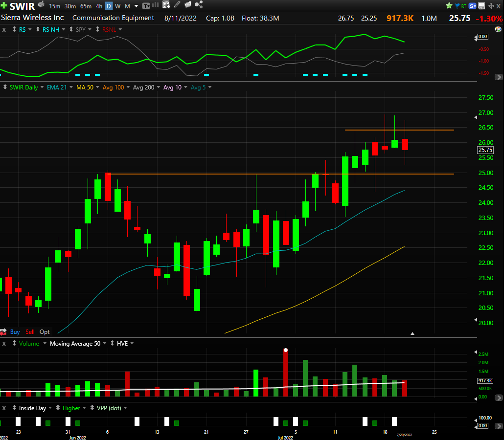Click the Sell button
Image resolution: width=504 pixels, height=440 pixels.
(30, 332)
